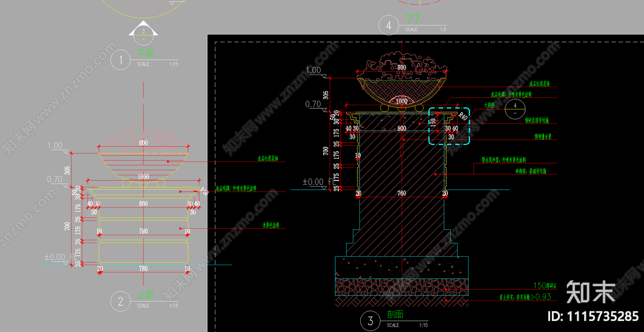
Task: Select 钢砼压顶详结施 annotation
Action: [x=537, y=120]
